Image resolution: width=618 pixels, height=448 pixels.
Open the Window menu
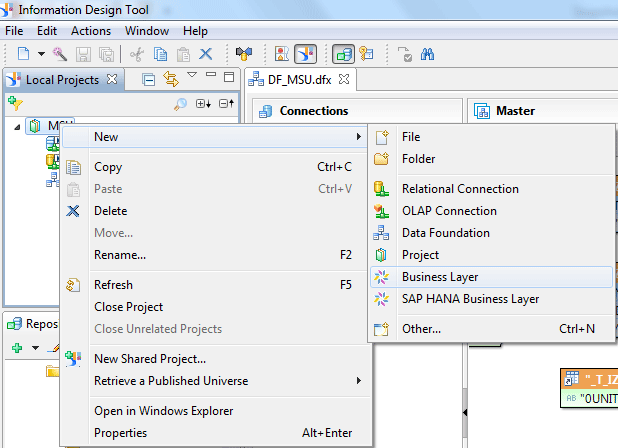147,31
